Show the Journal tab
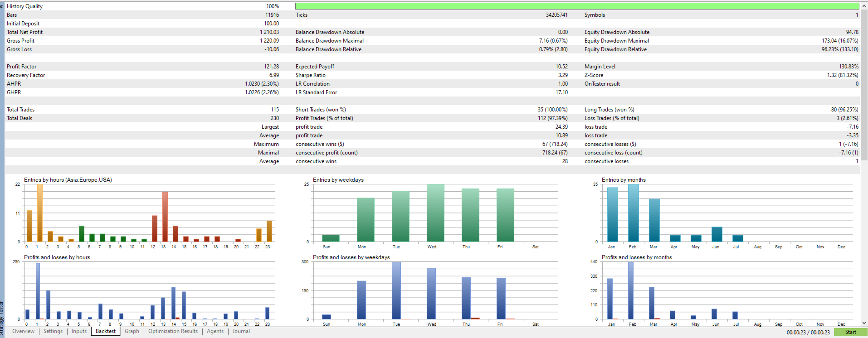The image size is (868, 338). click(241, 331)
